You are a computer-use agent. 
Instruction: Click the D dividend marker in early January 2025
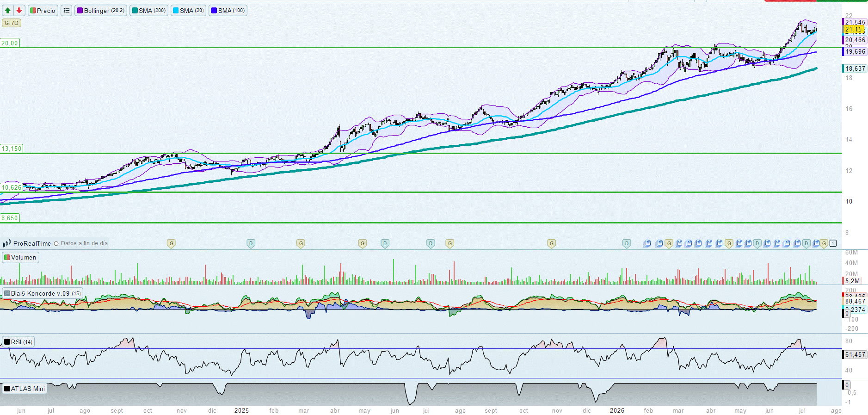pyautogui.click(x=251, y=243)
